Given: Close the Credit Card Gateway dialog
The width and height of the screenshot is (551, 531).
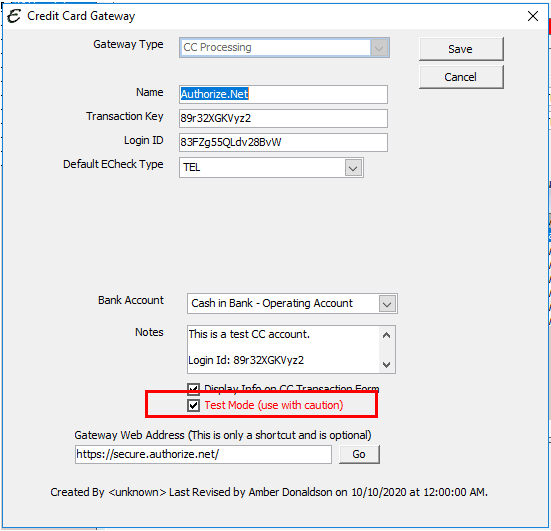Looking at the screenshot, I should tap(533, 16).
